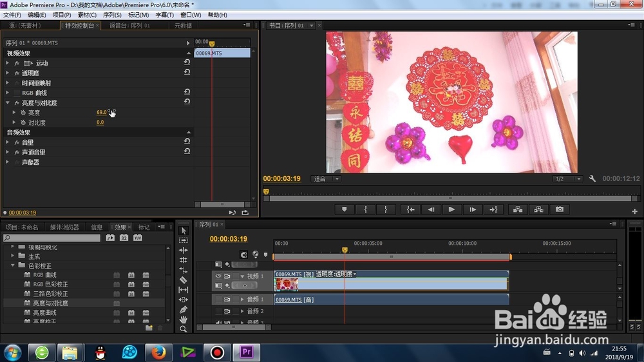Expand the 运动 effect properties

(x=7, y=63)
